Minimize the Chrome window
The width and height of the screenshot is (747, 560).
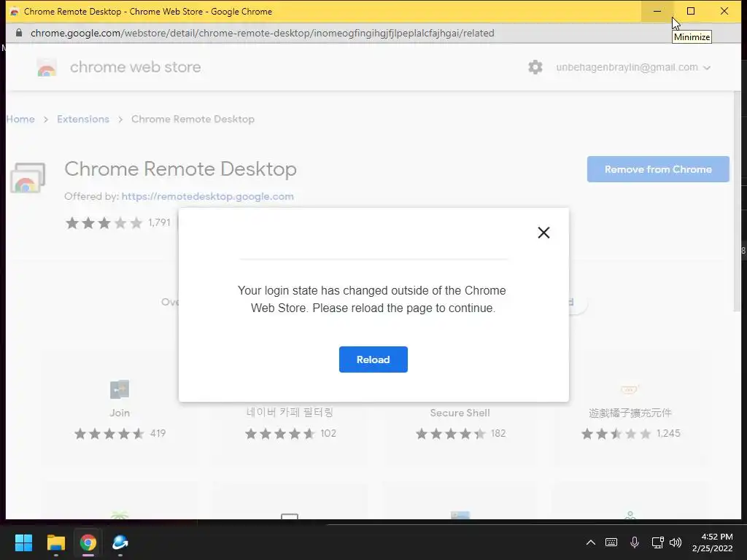(657, 11)
